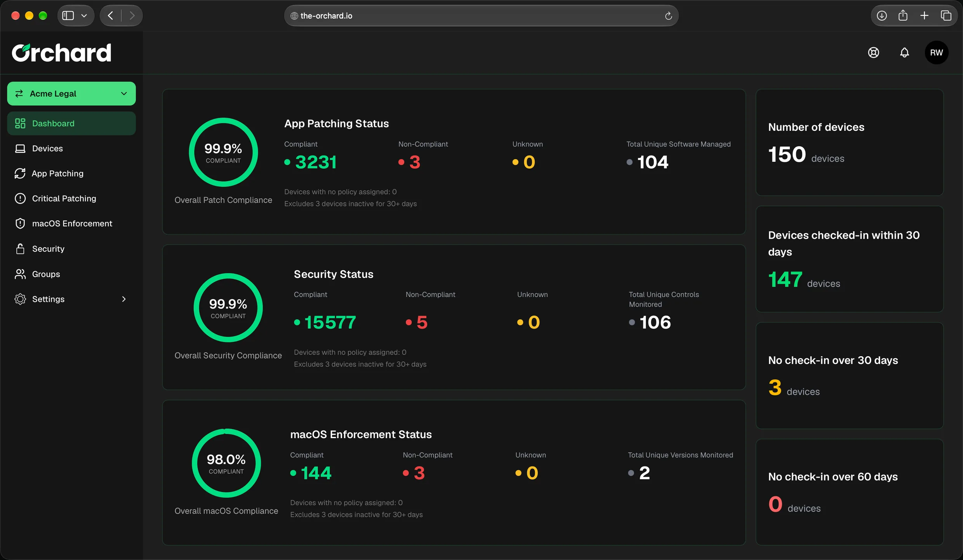Open a new browser tab
This screenshot has height=560, width=963.
click(924, 16)
